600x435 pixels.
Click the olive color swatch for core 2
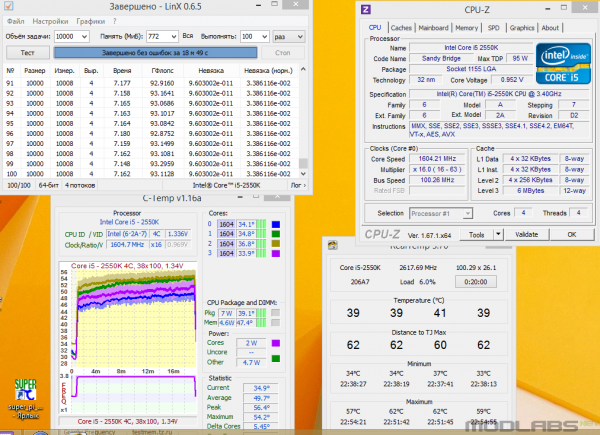276,243
